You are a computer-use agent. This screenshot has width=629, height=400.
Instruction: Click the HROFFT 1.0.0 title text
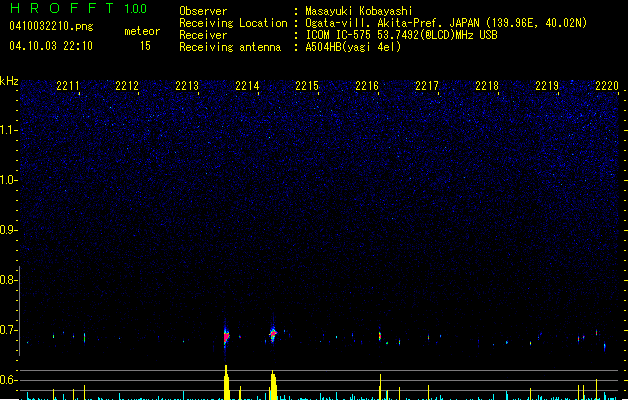point(79,8)
